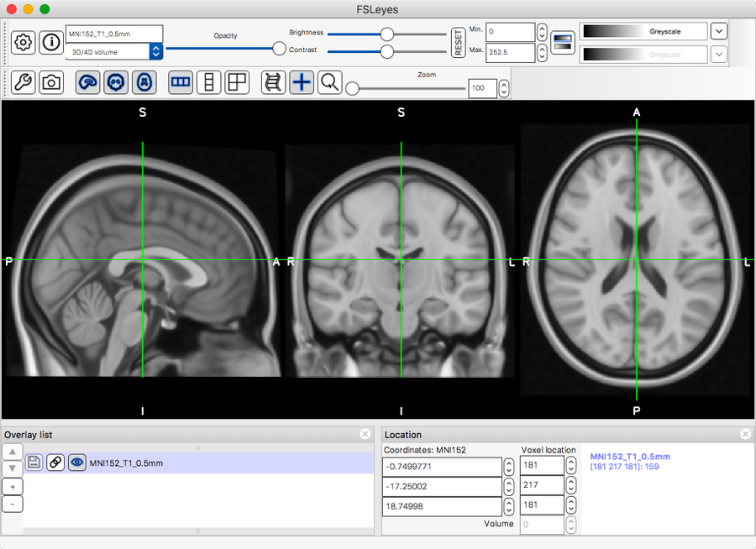Click the add overlay plus button

coord(13,486)
